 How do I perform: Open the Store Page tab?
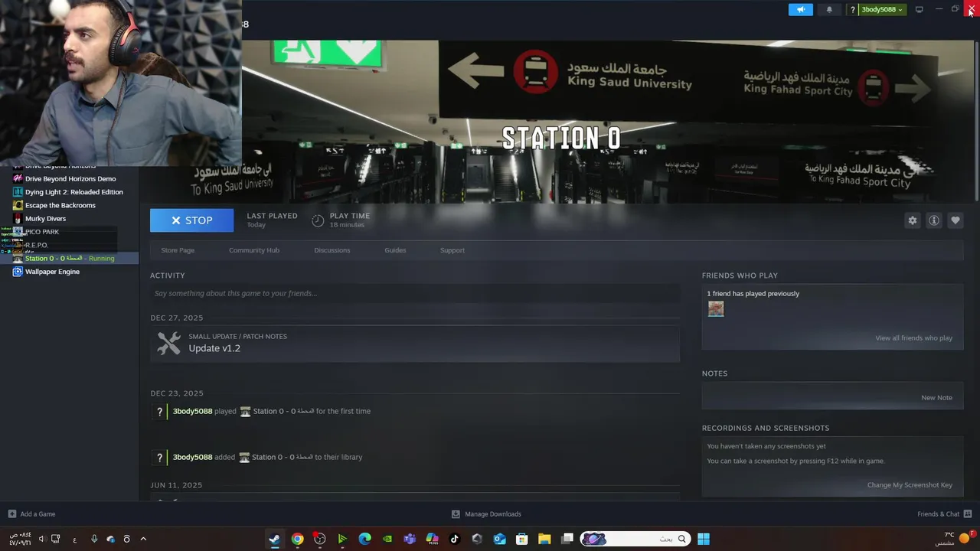(178, 250)
